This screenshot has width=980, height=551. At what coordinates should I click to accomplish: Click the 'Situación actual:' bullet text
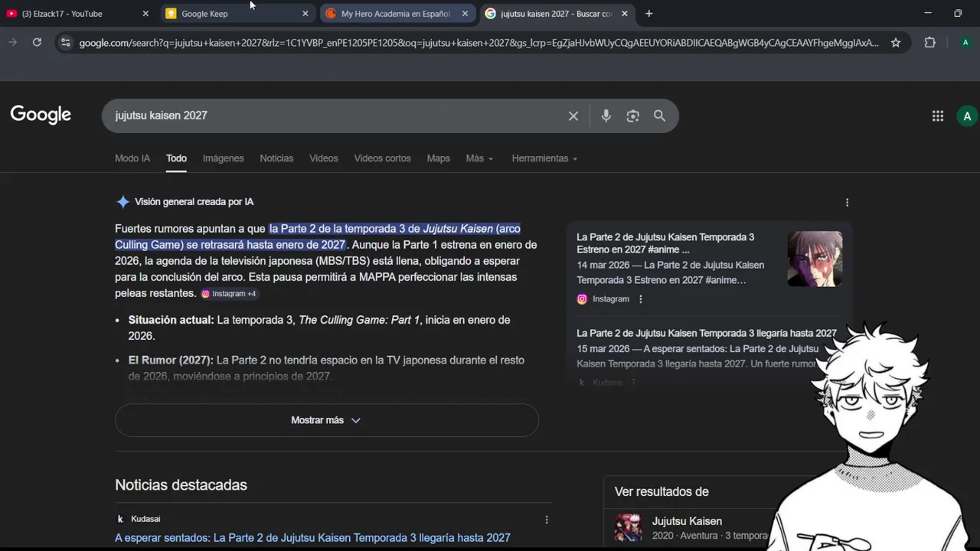(171, 320)
